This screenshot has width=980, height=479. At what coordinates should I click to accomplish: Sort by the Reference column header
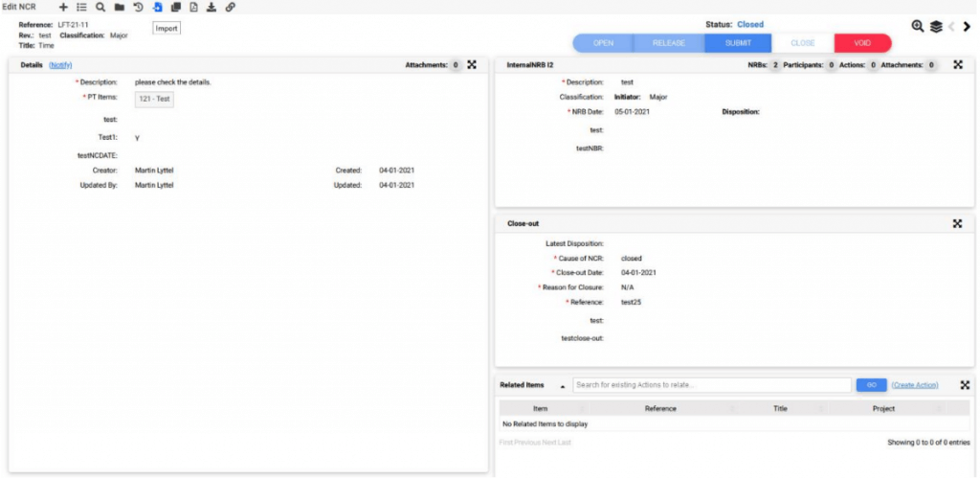pyautogui.click(x=664, y=408)
